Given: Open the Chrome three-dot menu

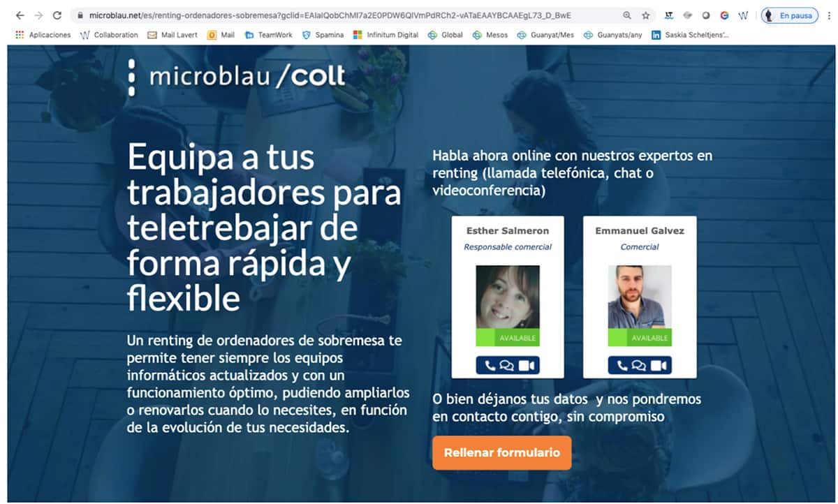Looking at the screenshot, I should point(829,15).
